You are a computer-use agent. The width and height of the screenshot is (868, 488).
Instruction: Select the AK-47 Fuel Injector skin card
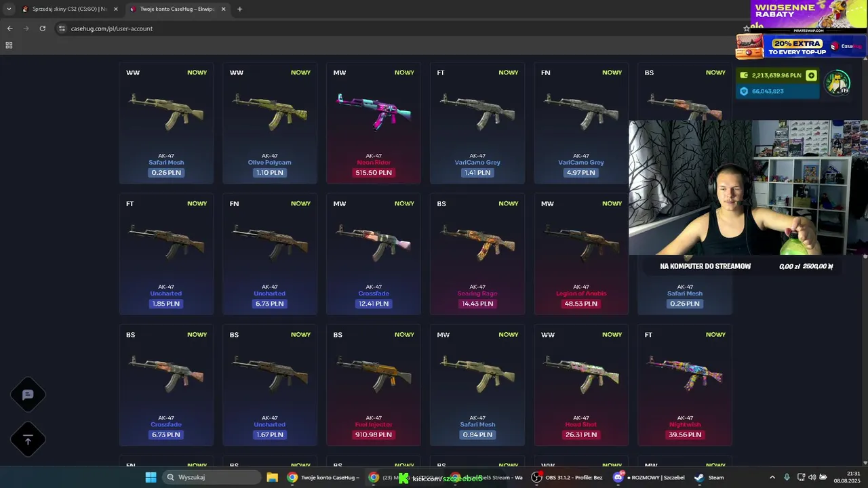coord(374,385)
